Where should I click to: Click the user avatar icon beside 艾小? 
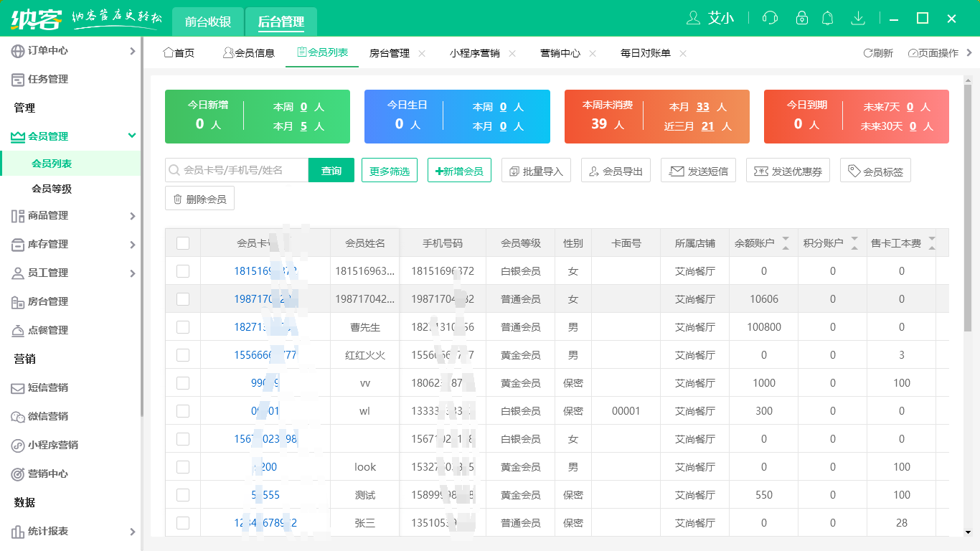coord(693,19)
